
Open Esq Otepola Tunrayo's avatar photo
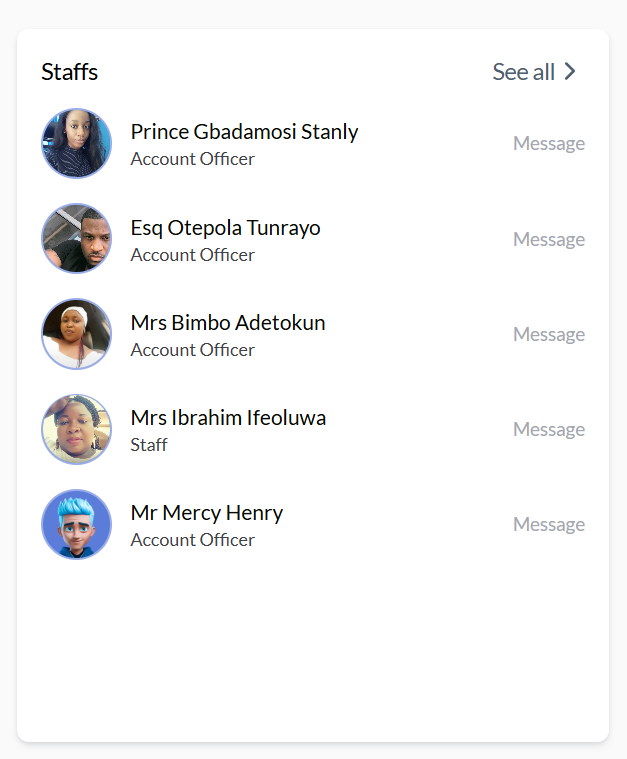click(76, 239)
